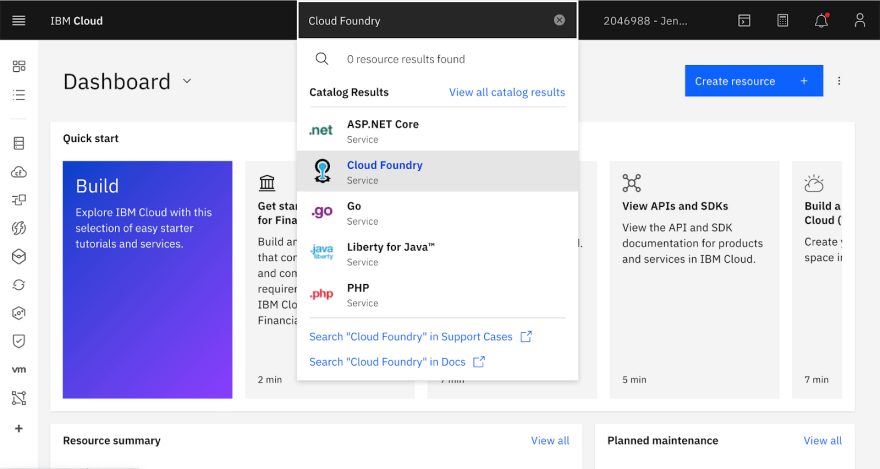The width and height of the screenshot is (880, 469).
Task: Click IBM Cloud home logo text
Action: (x=76, y=21)
